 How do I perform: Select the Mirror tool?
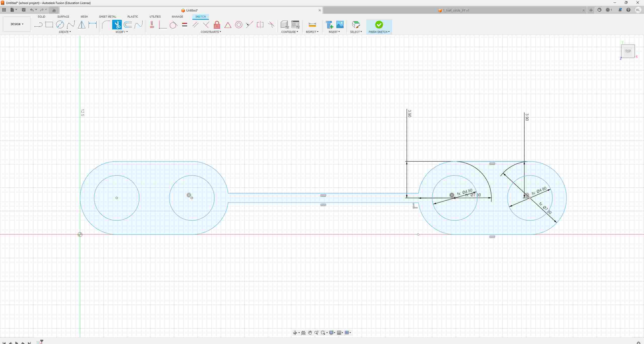click(82, 25)
